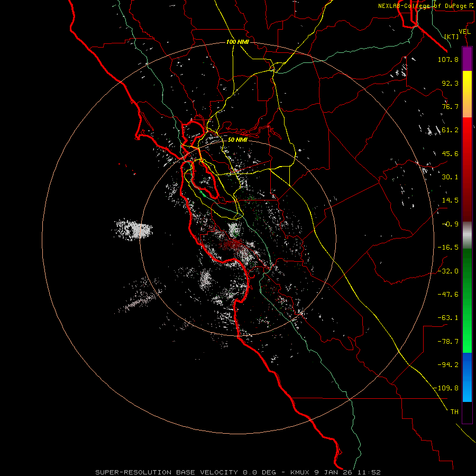Image resolution: width=476 pixels, height=476 pixels.
Task: Select the -16.5 legend value
Action: click(448, 248)
